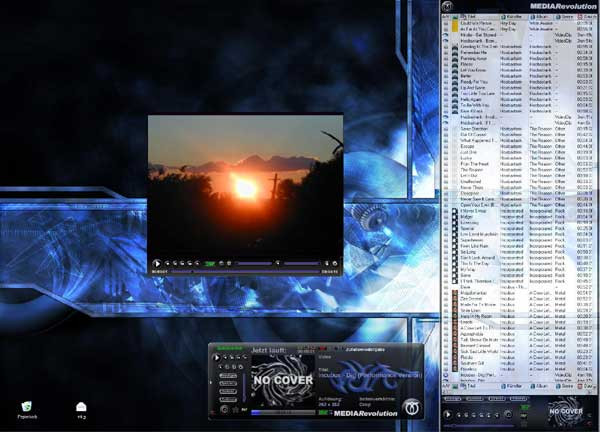This screenshot has height=432, width=600.
Task: Select the Unaffected track row
Action: [x=518, y=181]
